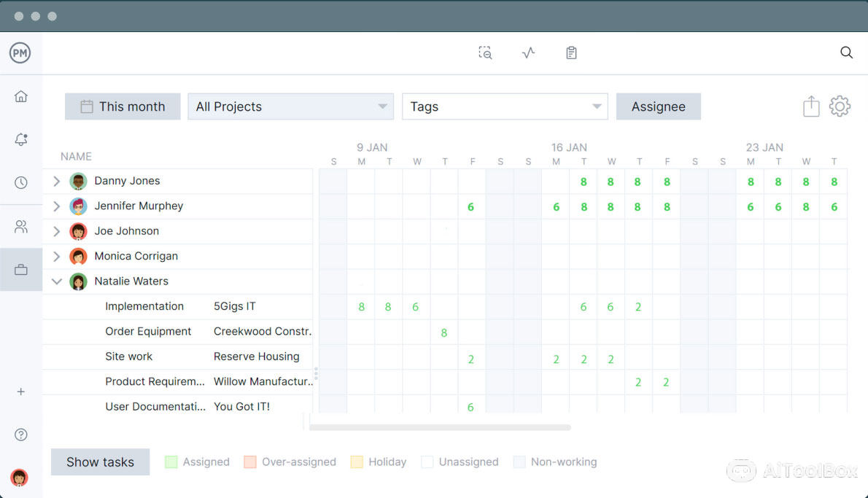Open the Tags filter dropdown
This screenshot has width=868, height=498.
[505, 106]
